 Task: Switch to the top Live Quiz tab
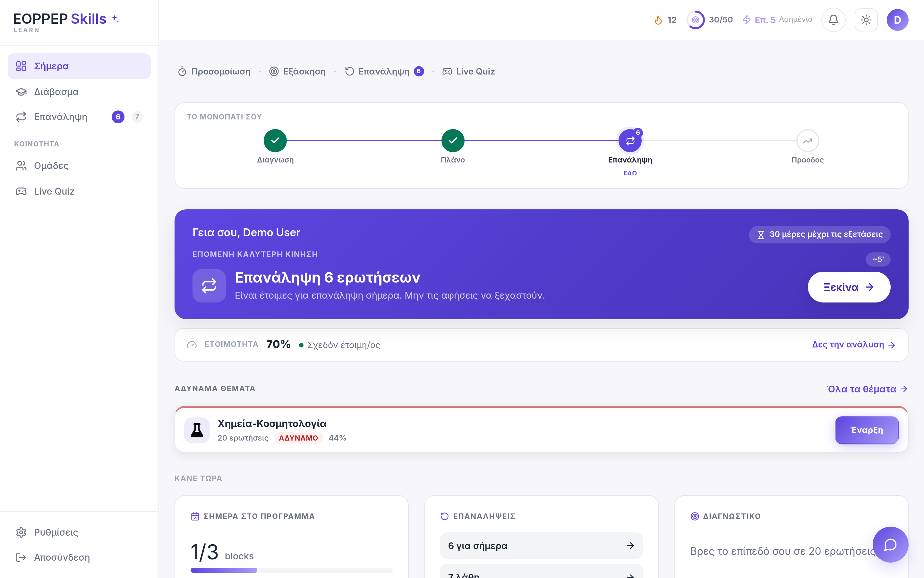click(468, 72)
